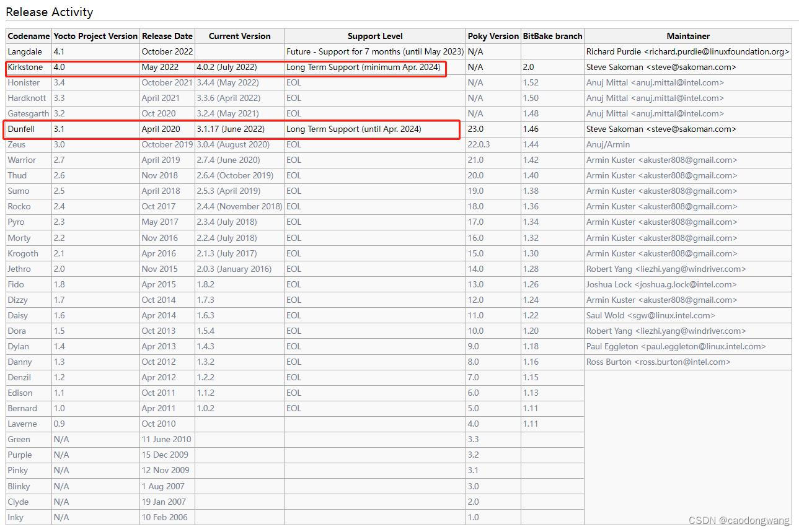
Task: Select the Kirkstone codename cell
Action: 29,67
